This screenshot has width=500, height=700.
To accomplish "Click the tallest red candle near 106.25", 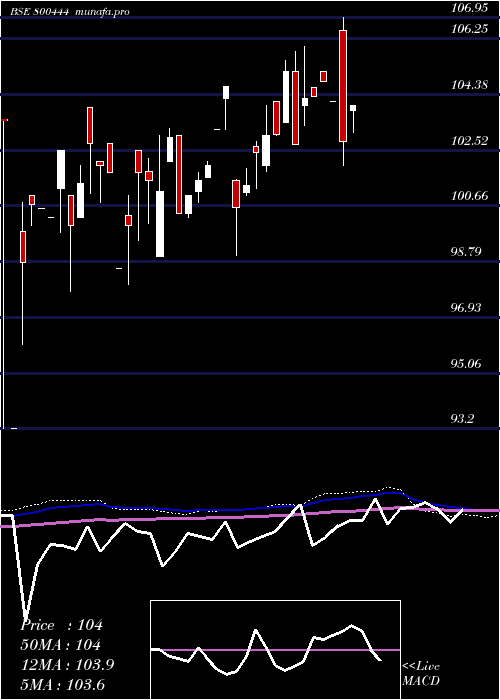I will (x=343, y=86).
